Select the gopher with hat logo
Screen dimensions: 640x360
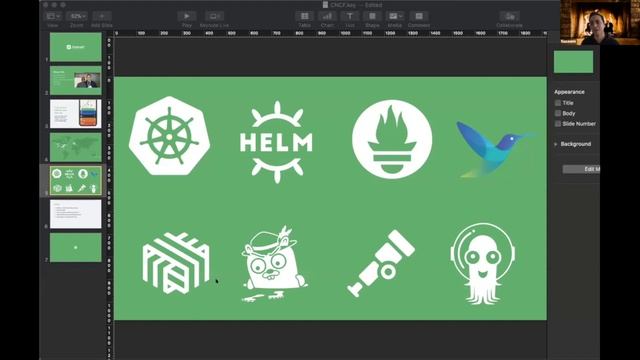click(x=274, y=264)
